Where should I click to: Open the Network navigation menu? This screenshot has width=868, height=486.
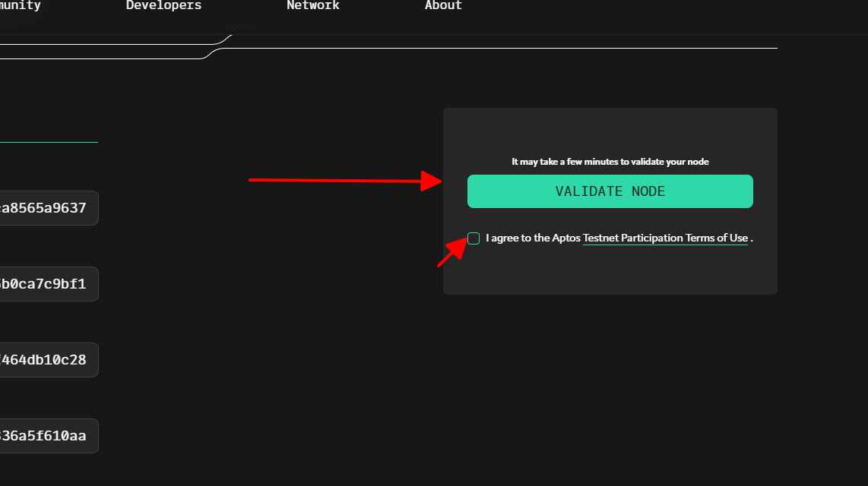tap(312, 6)
